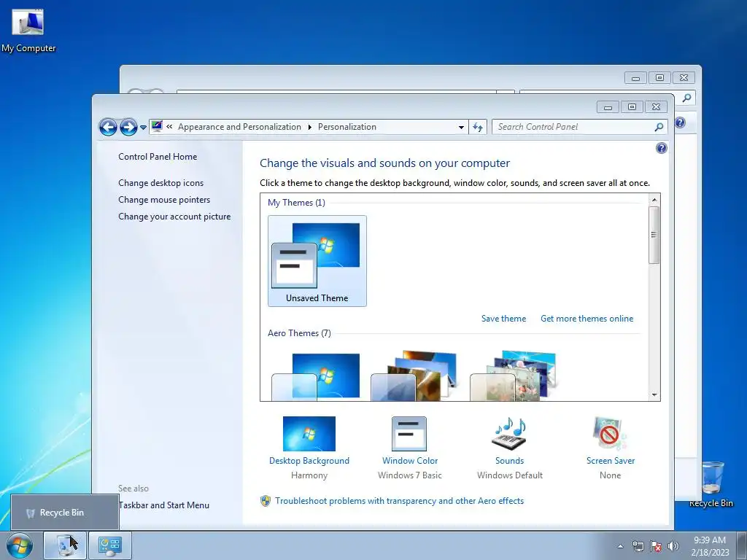747x560 pixels.
Task: Select the Unsaved Theme thumbnail
Action: (x=317, y=261)
